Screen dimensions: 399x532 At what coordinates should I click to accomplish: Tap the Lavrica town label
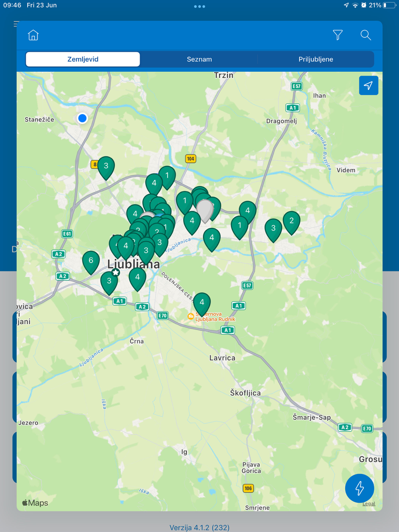222,358
